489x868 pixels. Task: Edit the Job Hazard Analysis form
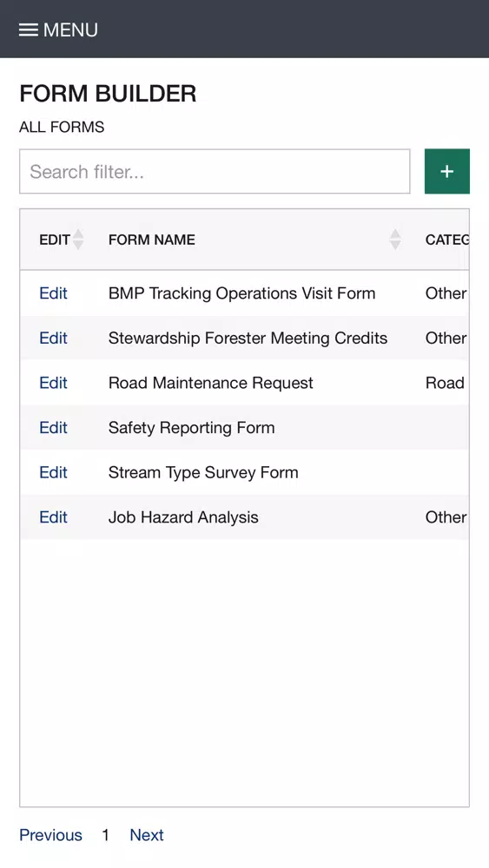pos(53,517)
